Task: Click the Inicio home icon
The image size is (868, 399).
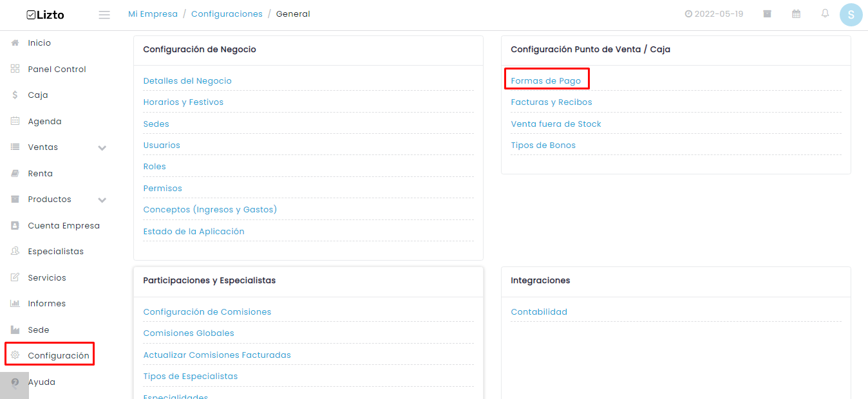Action: click(15, 42)
